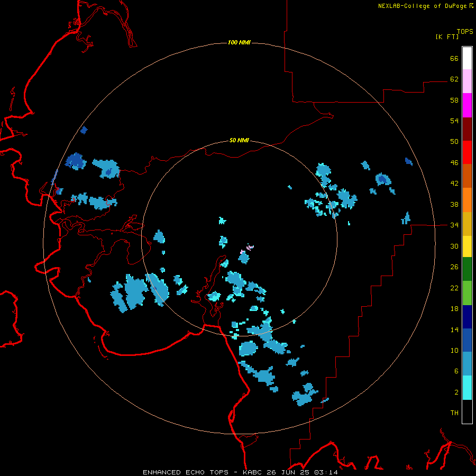
Task: Select the dark orange legend swatch
Action: (x=467, y=176)
